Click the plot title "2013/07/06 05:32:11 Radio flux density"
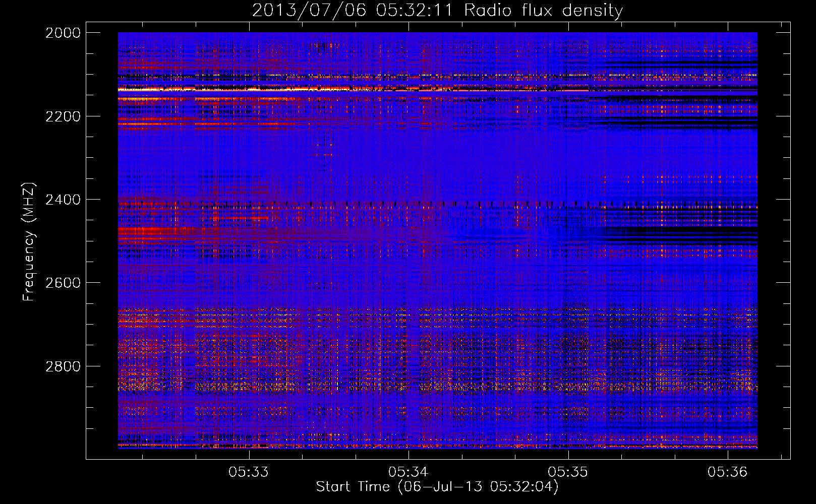This screenshot has height=504, width=816. click(437, 10)
